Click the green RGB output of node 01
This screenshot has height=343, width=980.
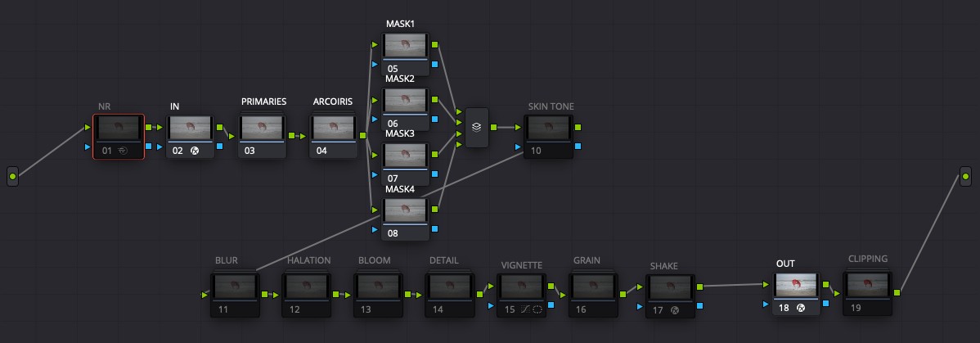(x=148, y=127)
